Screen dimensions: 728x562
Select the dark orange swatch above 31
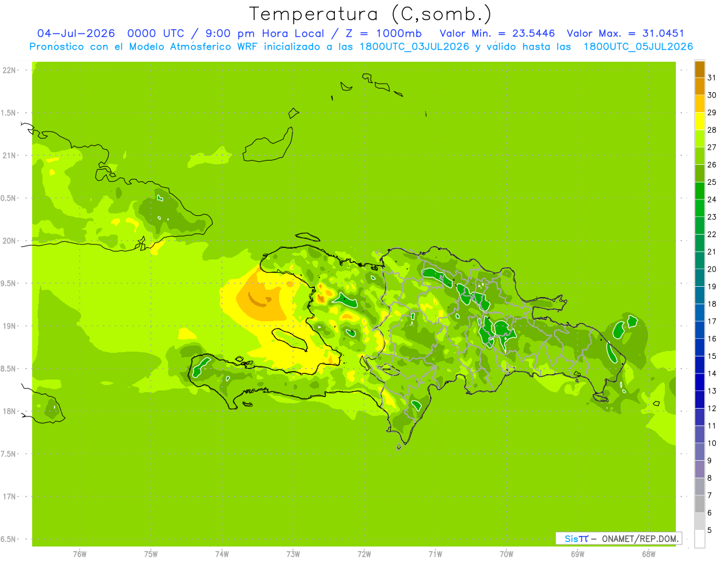coord(699,69)
